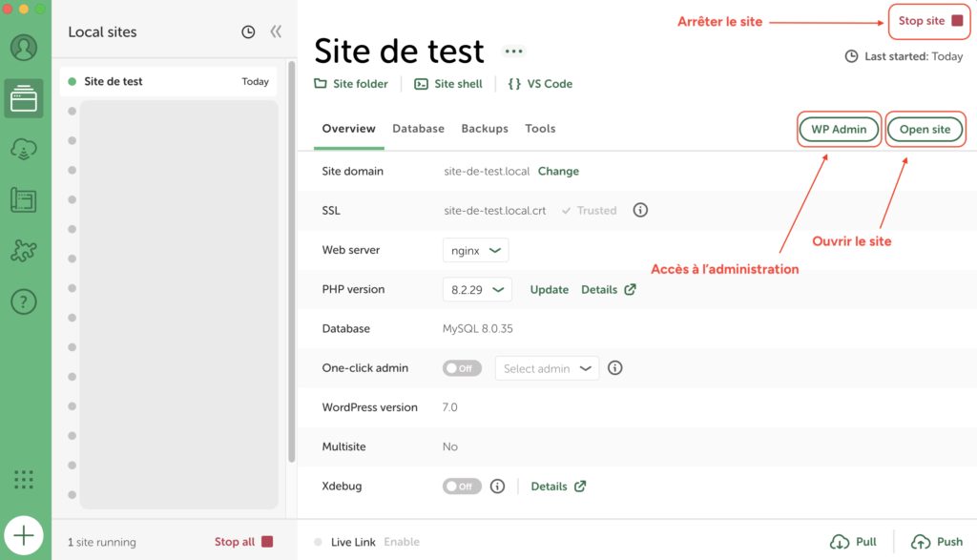Click the site-de-test.local domain text
This screenshot has height=560, width=977.
[487, 172]
